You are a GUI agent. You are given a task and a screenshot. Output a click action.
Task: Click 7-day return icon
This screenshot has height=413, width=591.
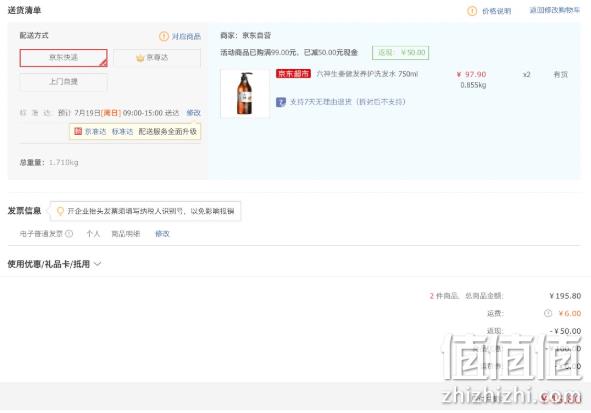281,102
